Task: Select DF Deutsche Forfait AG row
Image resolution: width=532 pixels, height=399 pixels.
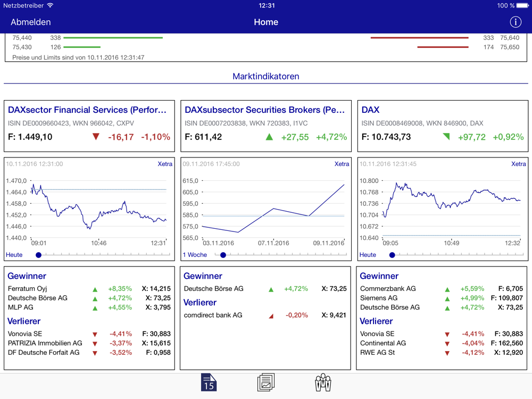Action: (x=89, y=353)
